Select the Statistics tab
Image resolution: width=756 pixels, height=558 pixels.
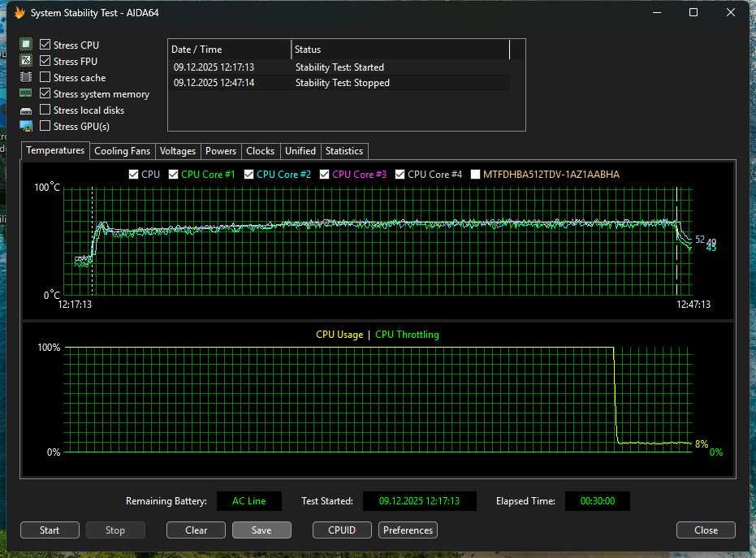pyautogui.click(x=343, y=151)
